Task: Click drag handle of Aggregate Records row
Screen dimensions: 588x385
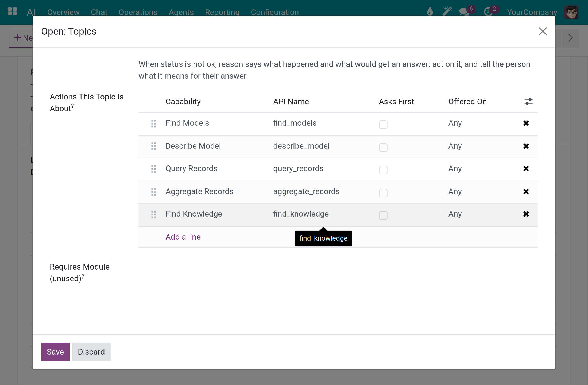Action: tap(154, 192)
